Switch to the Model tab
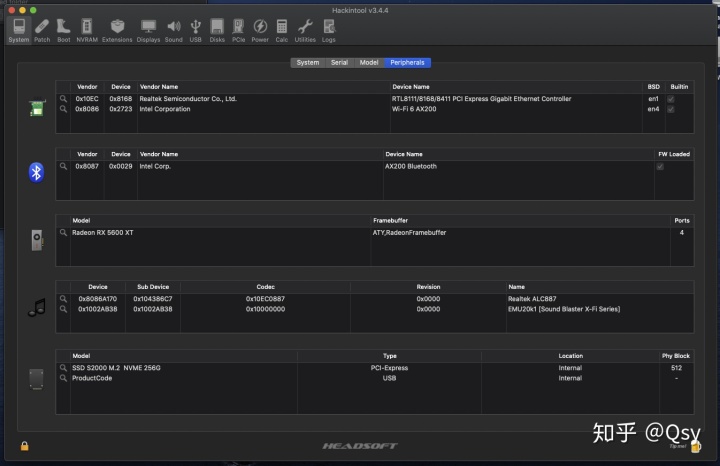The height and width of the screenshot is (466, 720). point(369,62)
